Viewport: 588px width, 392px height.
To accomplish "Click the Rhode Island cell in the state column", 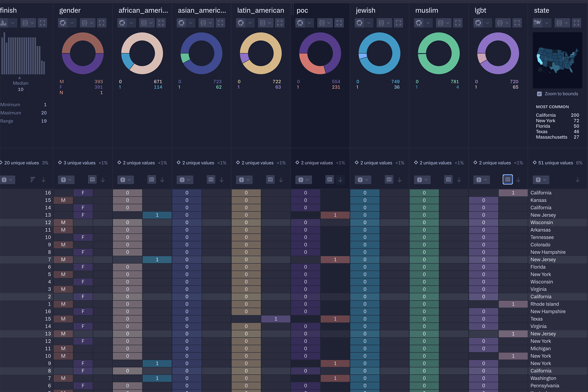I will tap(544, 304).
